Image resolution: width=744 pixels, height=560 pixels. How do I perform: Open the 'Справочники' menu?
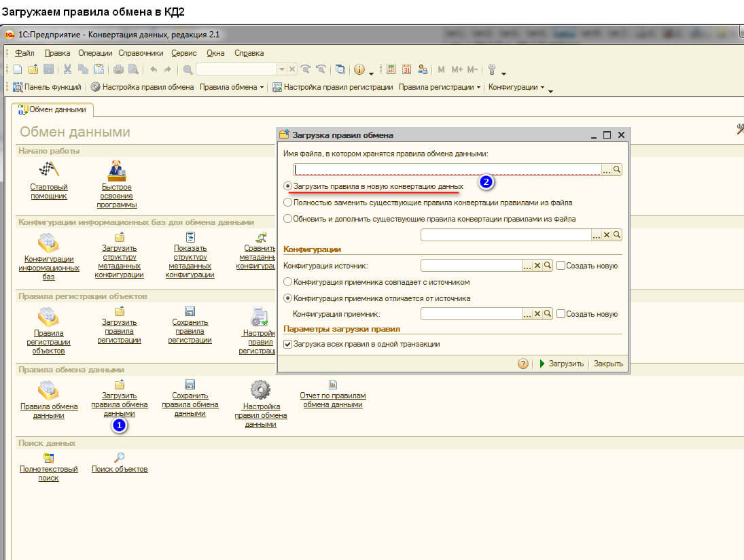141,53
